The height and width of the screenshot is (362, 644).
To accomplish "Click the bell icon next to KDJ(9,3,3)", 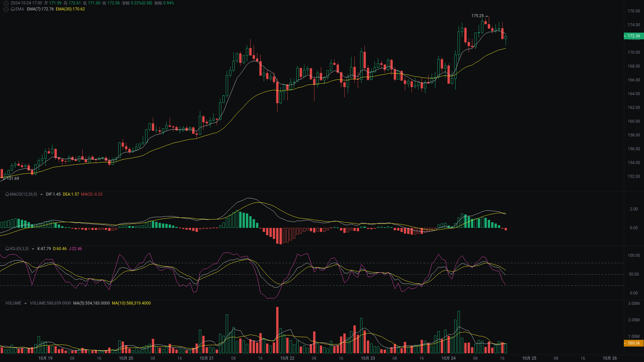I will (x=7, y=249).
